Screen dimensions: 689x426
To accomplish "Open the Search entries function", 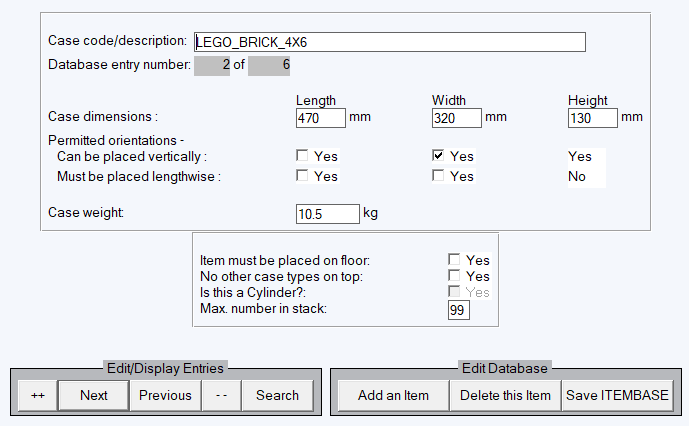I will 277,395.
